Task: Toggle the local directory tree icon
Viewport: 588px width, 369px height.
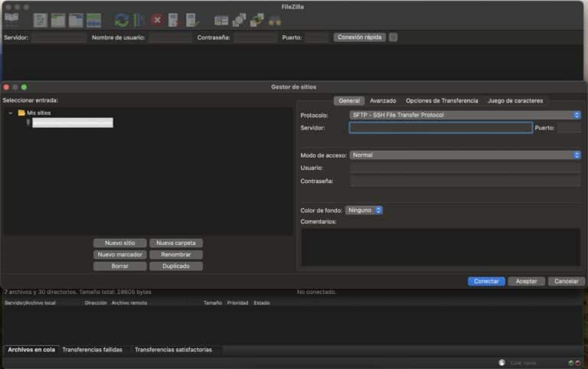Action: (x=57, y=20)
